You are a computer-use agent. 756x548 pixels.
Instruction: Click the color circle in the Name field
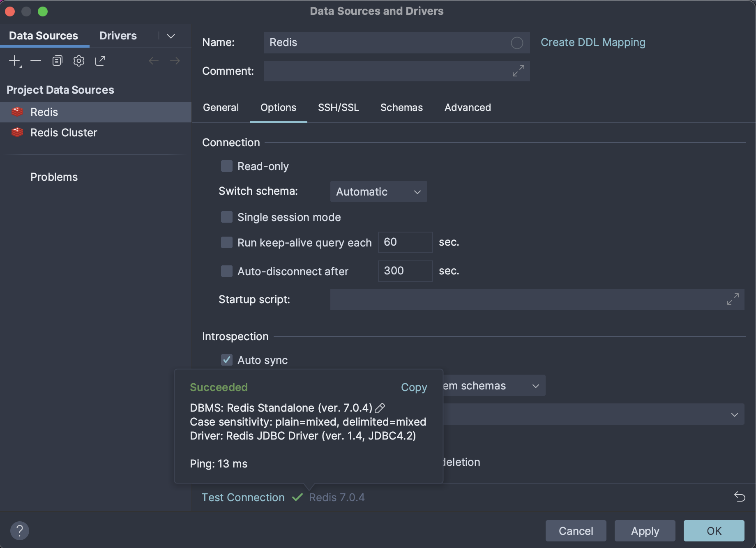(x=517, y=43)
